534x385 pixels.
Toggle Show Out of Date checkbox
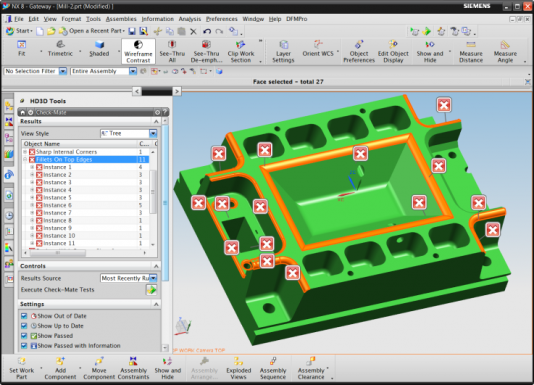tap(24, 316)
